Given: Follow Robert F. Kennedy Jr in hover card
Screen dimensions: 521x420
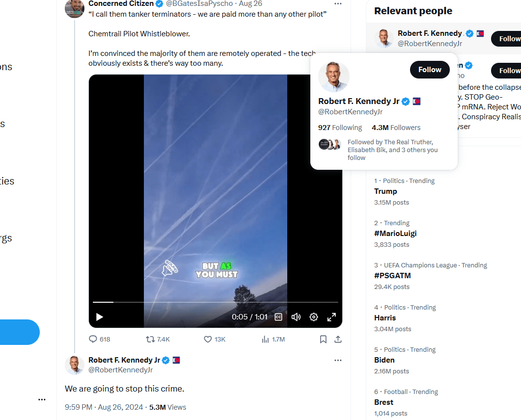Looking at the screenshot, I should (x=430, y=70).
